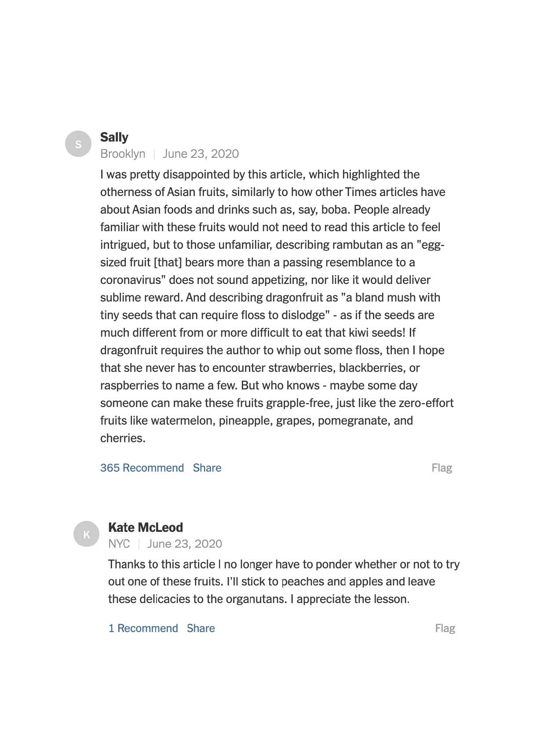Flag Kate McLeod's comment

tap(445, 628)
